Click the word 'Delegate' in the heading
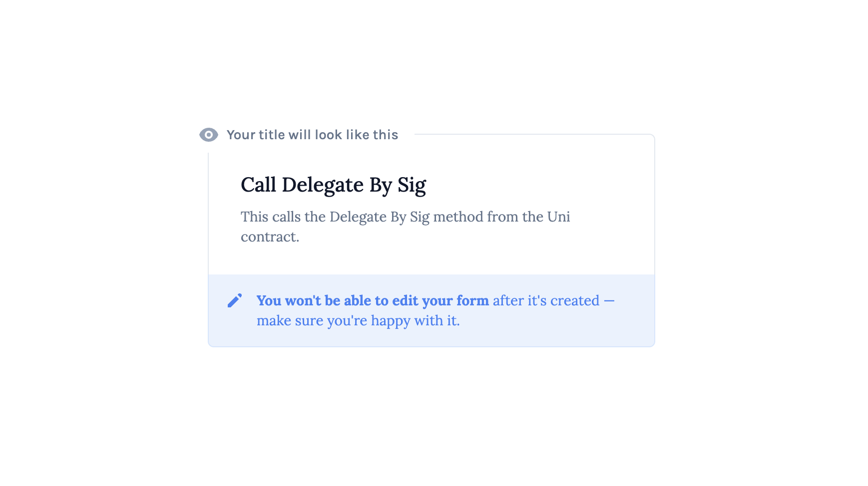The width and height of the screenshot is (868, 486). [323, 185]
